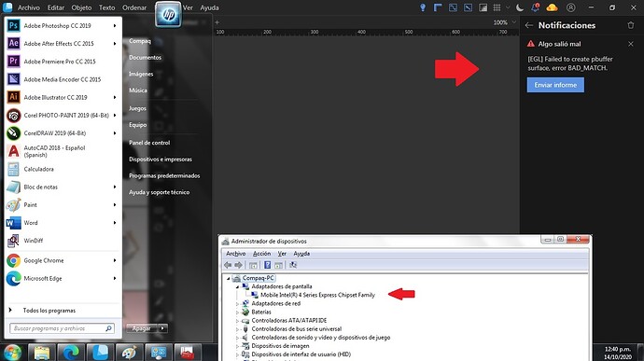Viewport: 644px width, 361px height.
Task: Click the Windows Start orb
Action: coord(12,353)
